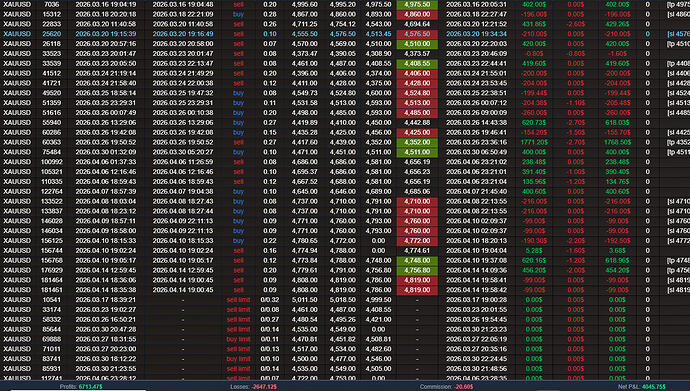Click sell limit type for ticket 58332
Screen dimensions: 690x391
pyautogui.click(x=238, y=319)
